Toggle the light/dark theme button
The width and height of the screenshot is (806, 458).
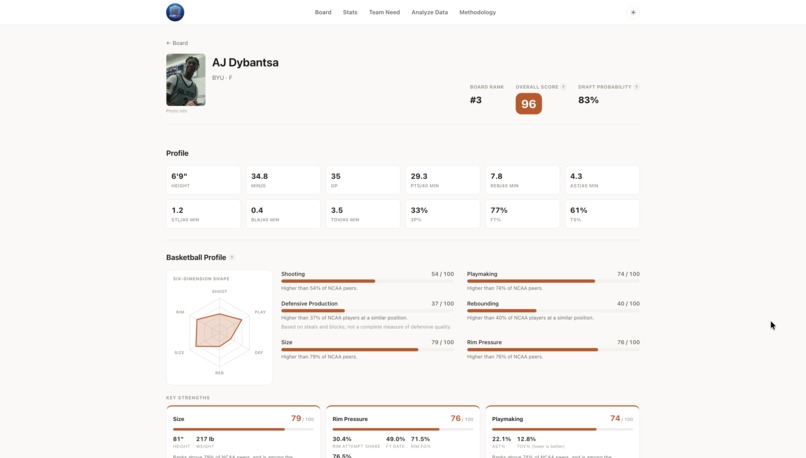[633, 12]
